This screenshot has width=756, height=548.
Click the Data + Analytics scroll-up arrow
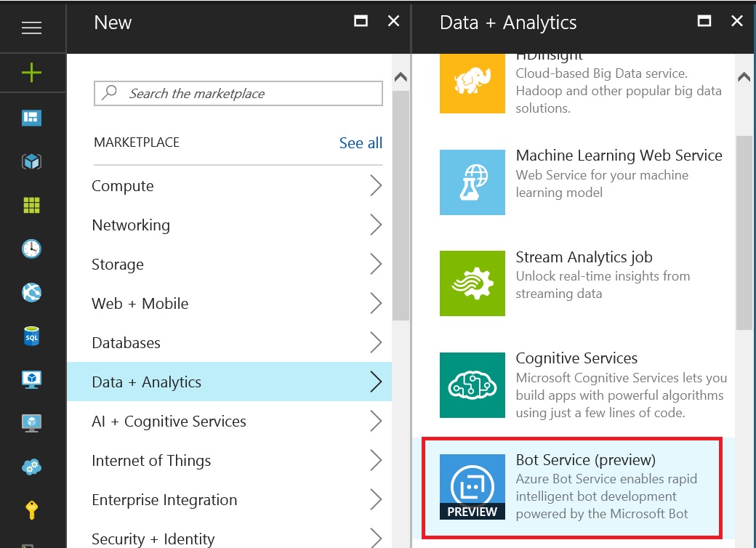tap(744, 76)
